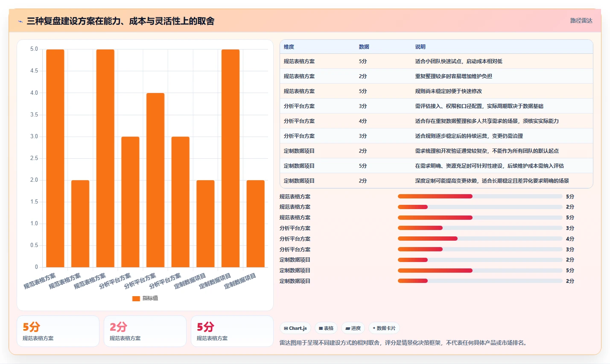The width and height of the screenshot is (610, 364).
Task: Open the 2分 规范表格方案 summary card
Action: coord(145,331)
